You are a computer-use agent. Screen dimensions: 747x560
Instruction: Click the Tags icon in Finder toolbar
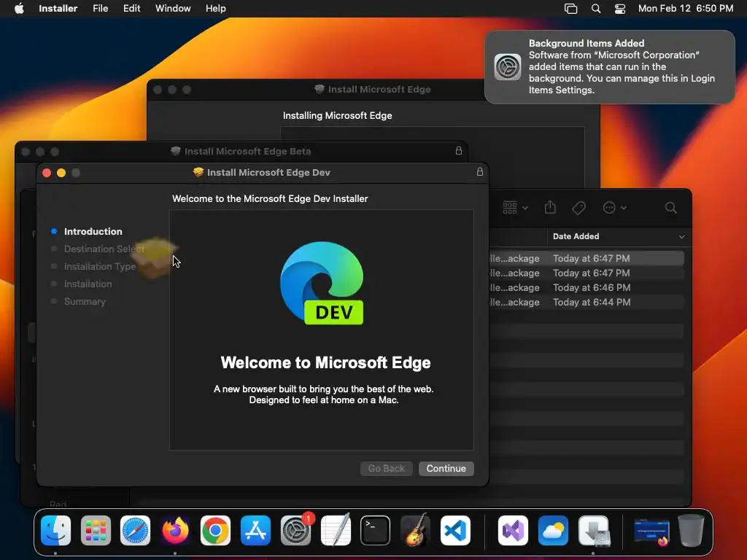pyautogui.click(x=578, y=208)
